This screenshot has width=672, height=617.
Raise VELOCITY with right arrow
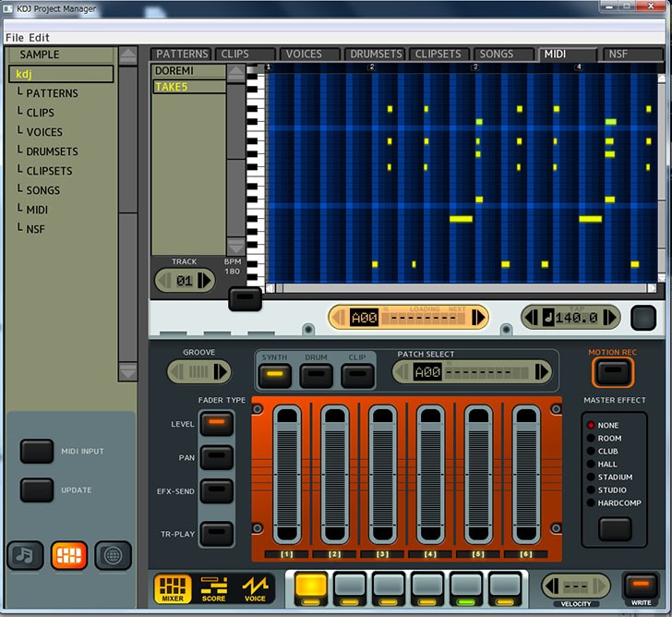click(601, 587)
